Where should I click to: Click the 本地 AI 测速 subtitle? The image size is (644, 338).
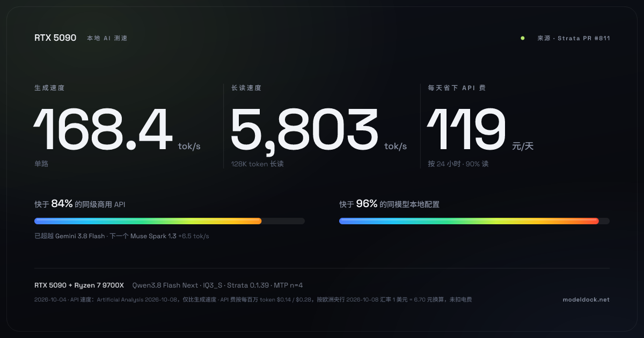pyautogui.click(x=107, y=38)
